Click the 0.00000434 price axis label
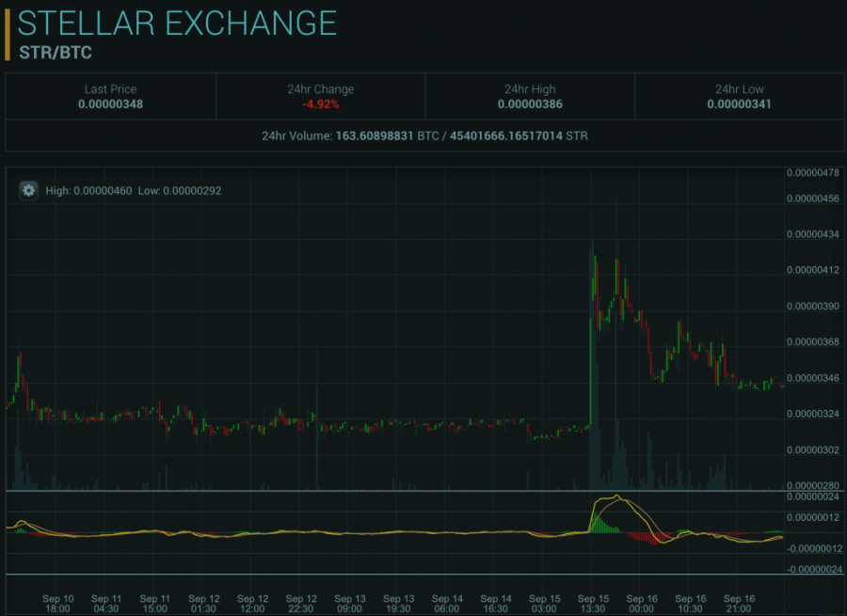847x616 pixels. pos(813,234)
